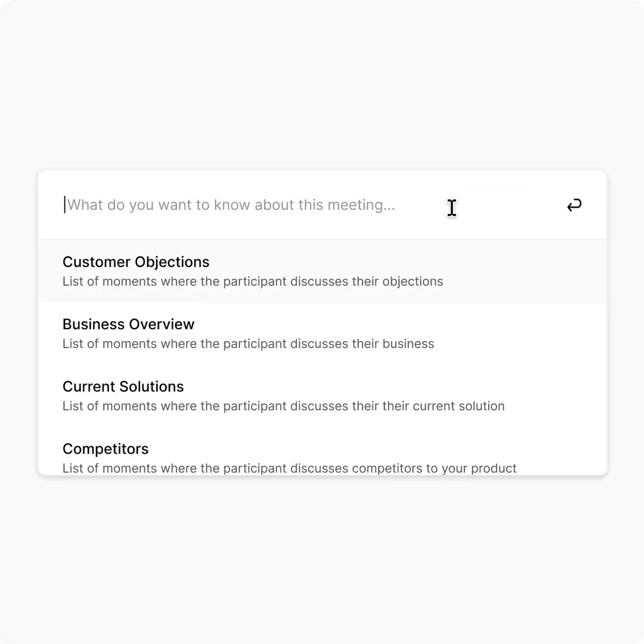Click the 'their current solution' description
This screenshot has height=644, width=644.
coord(283,406)
